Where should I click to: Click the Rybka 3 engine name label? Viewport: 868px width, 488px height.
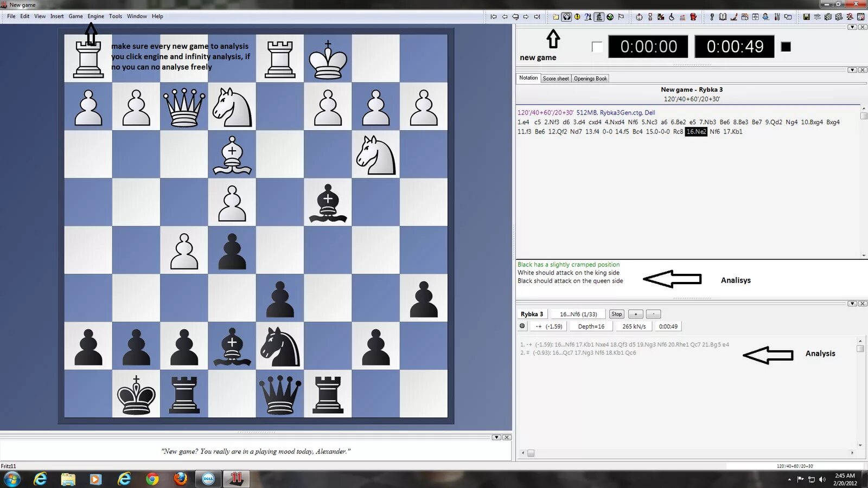(532, 314)
